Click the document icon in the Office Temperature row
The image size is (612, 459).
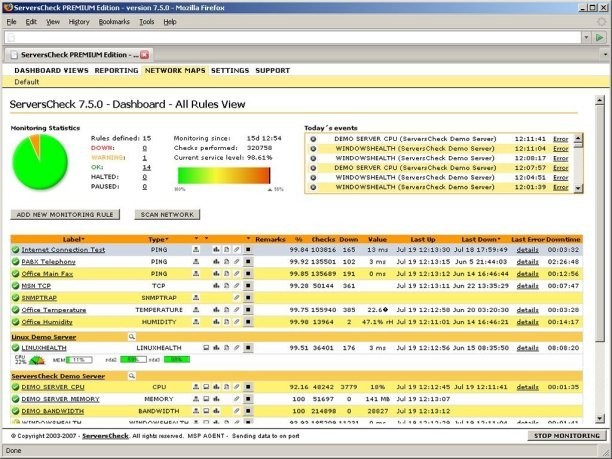point(226,310)
